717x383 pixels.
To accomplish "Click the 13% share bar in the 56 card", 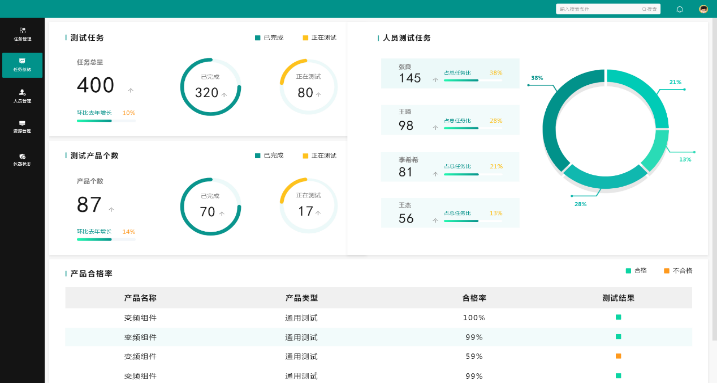I will [473, 221].
